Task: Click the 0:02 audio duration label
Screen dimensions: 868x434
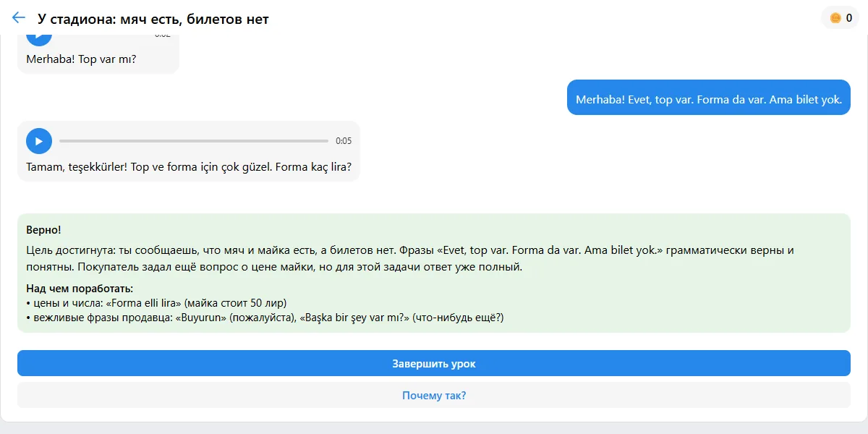Action: coord(163,34)
